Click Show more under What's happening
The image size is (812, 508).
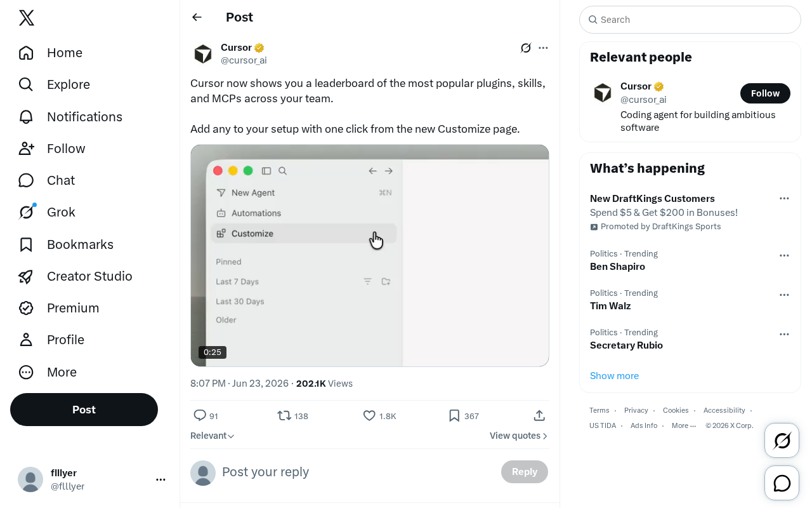point(614,376)
